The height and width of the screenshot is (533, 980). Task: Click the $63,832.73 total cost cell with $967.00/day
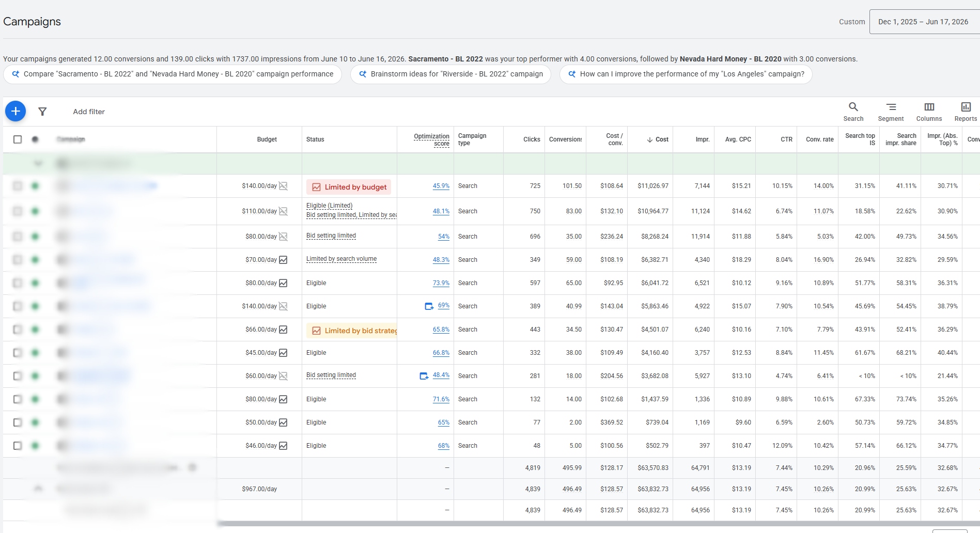point(653,489)
